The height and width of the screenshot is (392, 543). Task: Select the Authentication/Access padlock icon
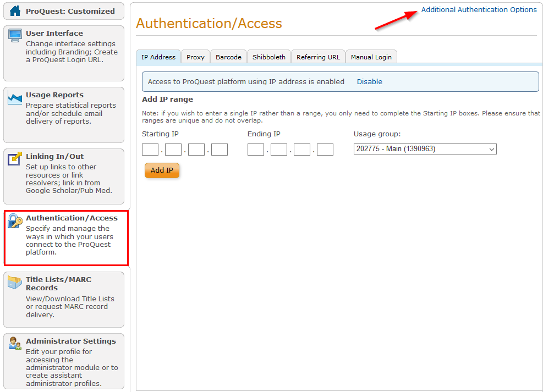(x=15, y=221)
